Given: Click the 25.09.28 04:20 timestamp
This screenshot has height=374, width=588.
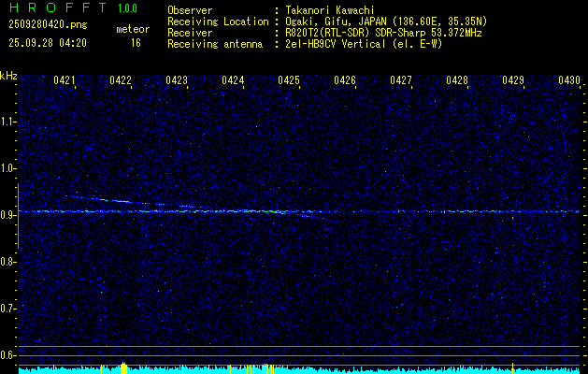Looking at the screenshot, I should click(x=48, y=43).
